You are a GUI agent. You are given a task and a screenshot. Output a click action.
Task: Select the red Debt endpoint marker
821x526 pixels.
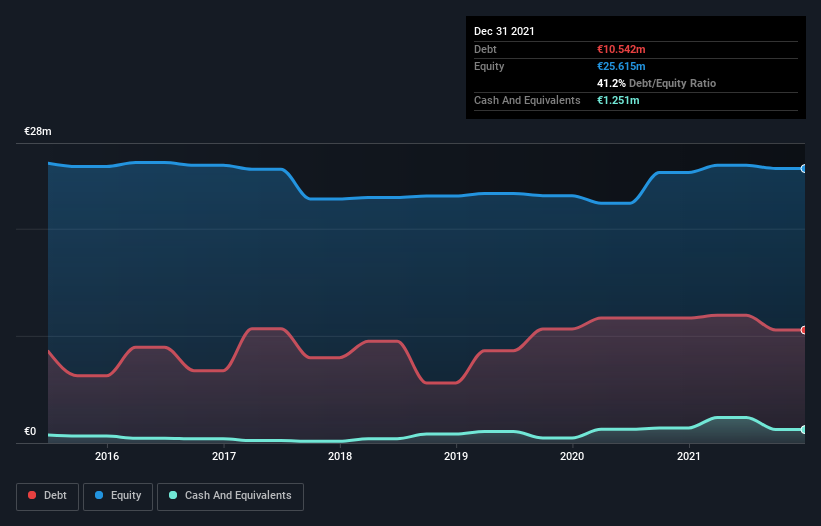coord(804,330)
